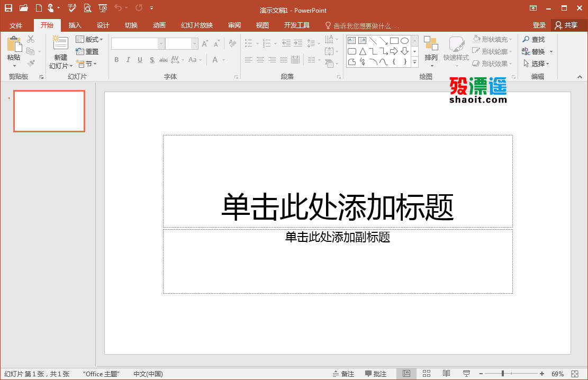This screenshot has height=380, width=588.
Task: Open Change Case (Aa) dropdown
Action: coord(195,60)
